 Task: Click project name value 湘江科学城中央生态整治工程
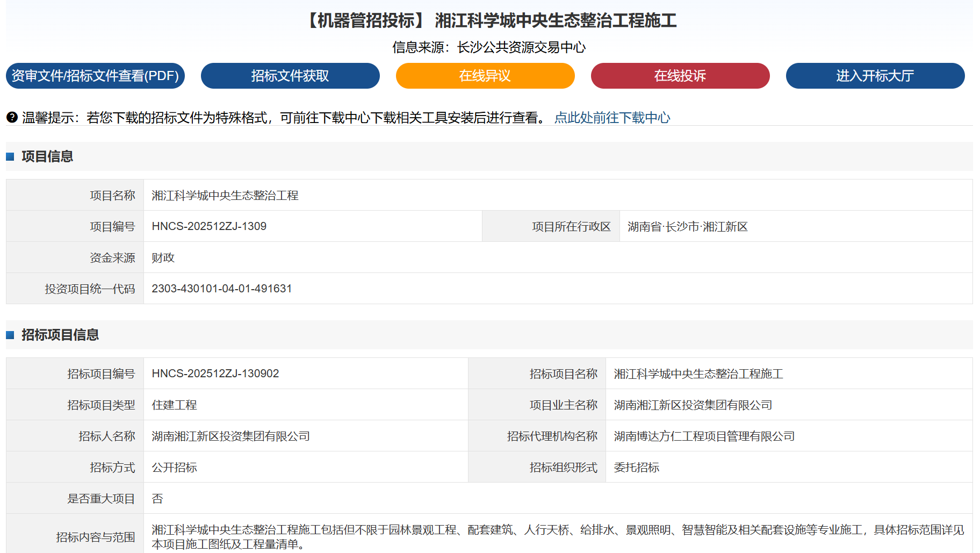(x=225, y=195)
